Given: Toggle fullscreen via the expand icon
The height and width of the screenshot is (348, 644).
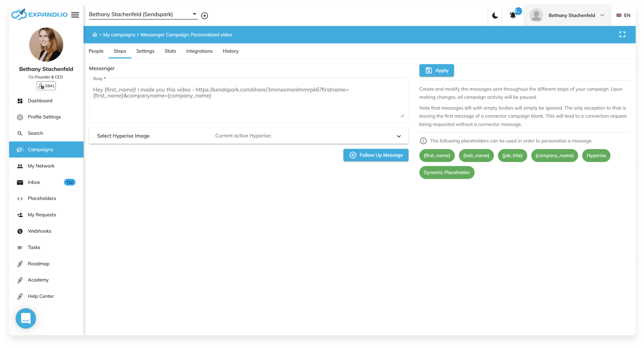Looking at the screenshot, I should [622, 34].
